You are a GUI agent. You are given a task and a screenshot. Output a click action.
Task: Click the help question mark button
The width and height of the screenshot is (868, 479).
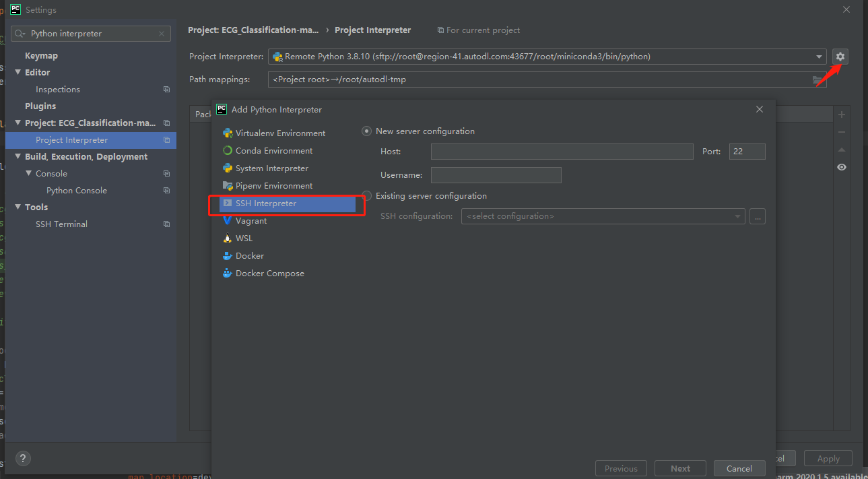pyautogui.click(x=23, y=458)
